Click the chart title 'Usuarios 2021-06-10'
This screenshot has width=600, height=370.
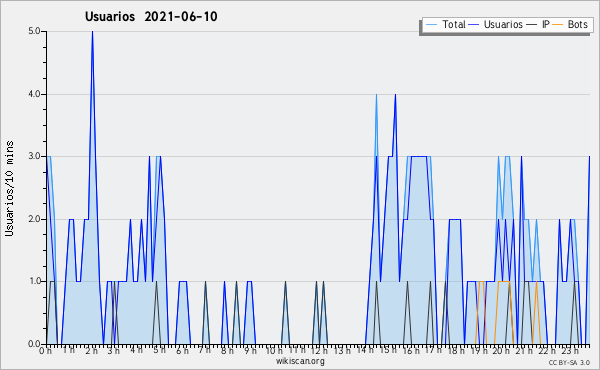[x=151, y=16]
